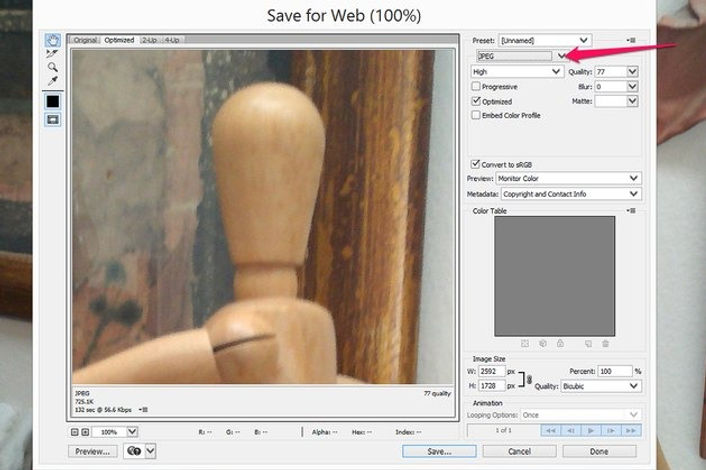Click the web shift cube icon in Color Table
The image size is (706, 470).
point(543,343)
